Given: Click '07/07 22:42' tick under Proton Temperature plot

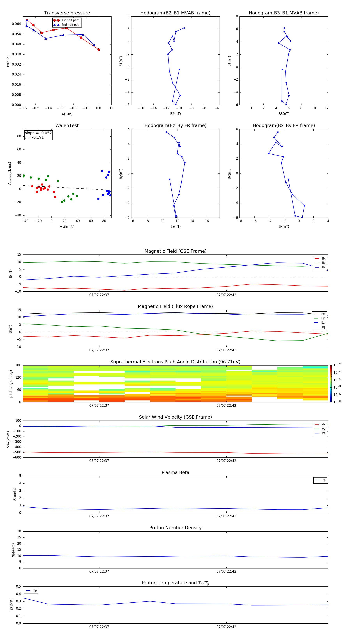Looking at the screenshot, I should [x=226, y=627].
